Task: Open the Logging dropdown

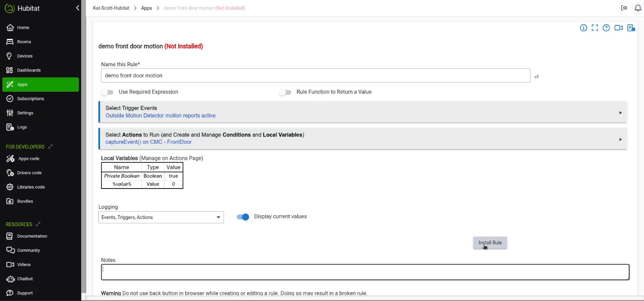Action: click(161, 217)
